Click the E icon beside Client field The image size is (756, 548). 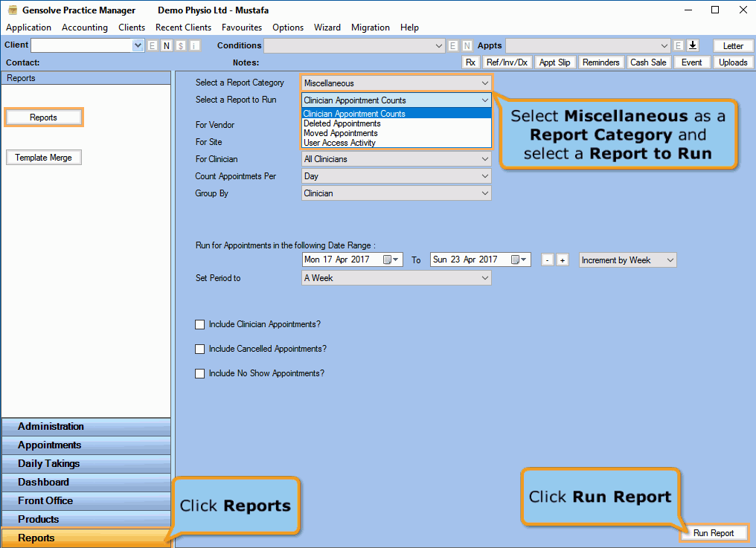(153, 46)
